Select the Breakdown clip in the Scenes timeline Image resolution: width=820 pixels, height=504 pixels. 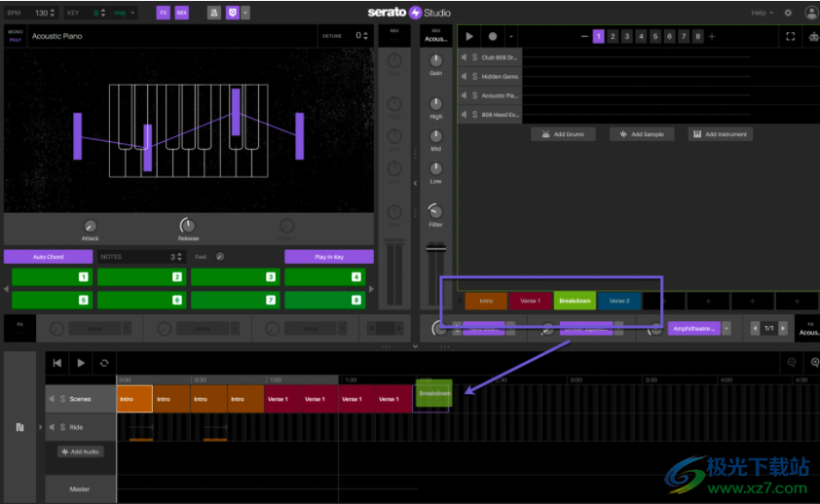pyautogui.click(x=434, y=393)
